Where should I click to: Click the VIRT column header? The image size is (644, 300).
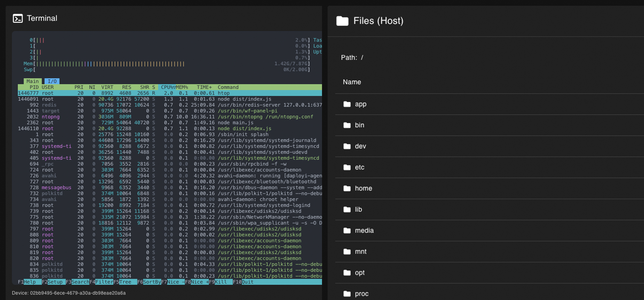(x=107, y=87)
